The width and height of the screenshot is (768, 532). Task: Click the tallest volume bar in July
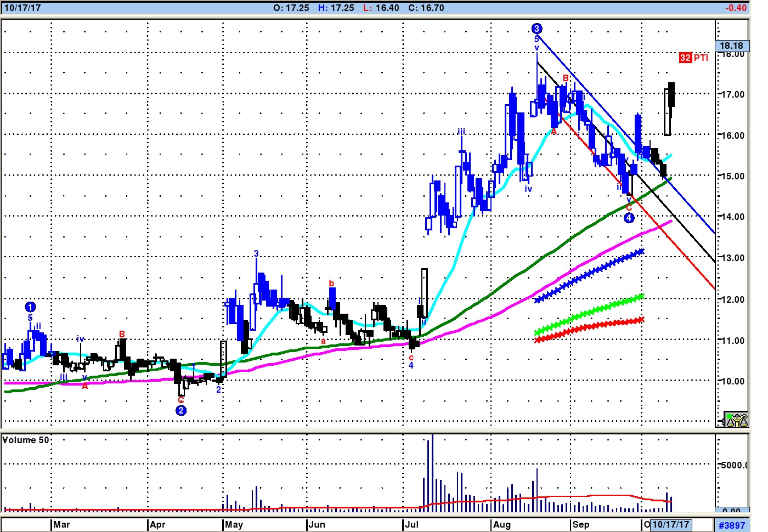click(432, 472)
